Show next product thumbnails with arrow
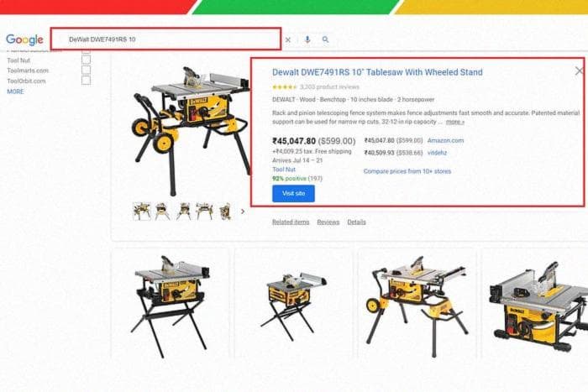 point(243,212)
